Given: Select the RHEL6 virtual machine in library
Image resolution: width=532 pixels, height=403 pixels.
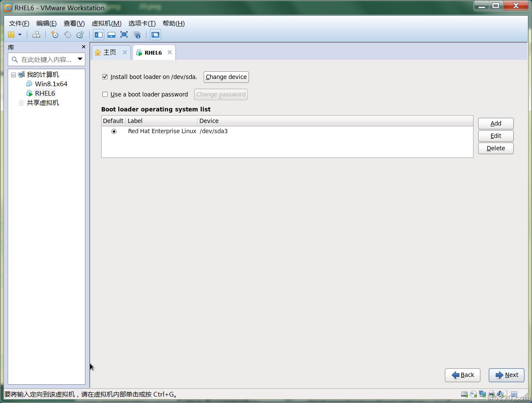Looking at the screenshot, I should (x=45, y=93).
